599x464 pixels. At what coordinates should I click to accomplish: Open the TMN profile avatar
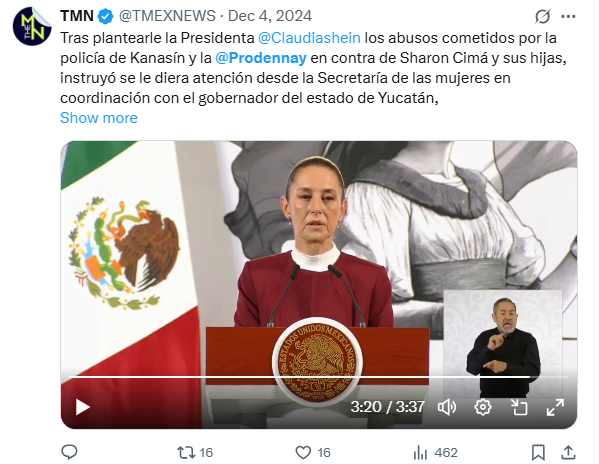pyautogui.click(x=32, y=26)
